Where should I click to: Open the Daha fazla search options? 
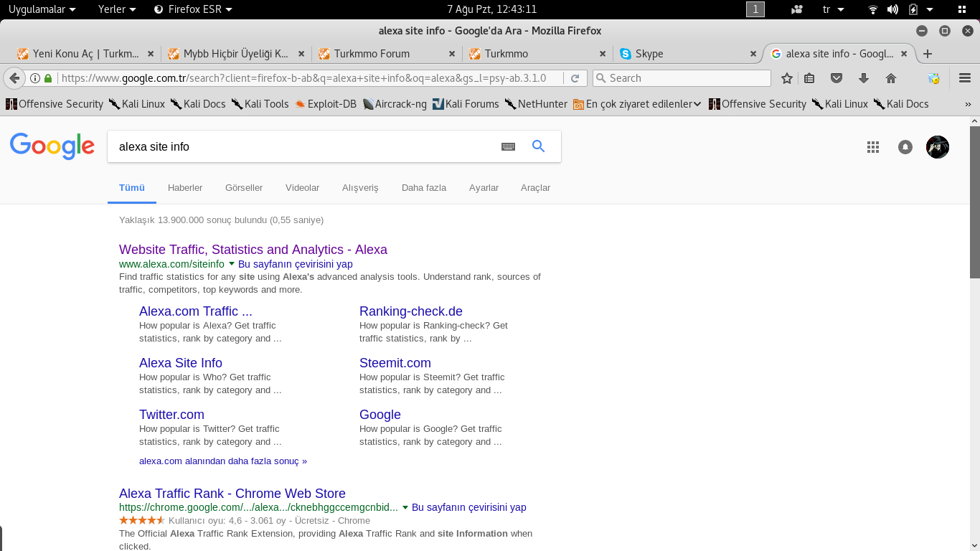[424, 188]
